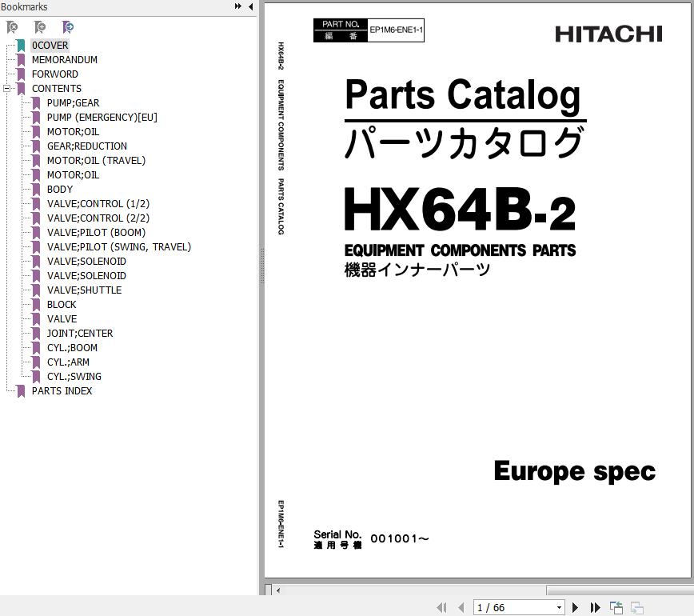
Task: Collapse the CONTENTS bookmark tree
Action: point(6,89)
